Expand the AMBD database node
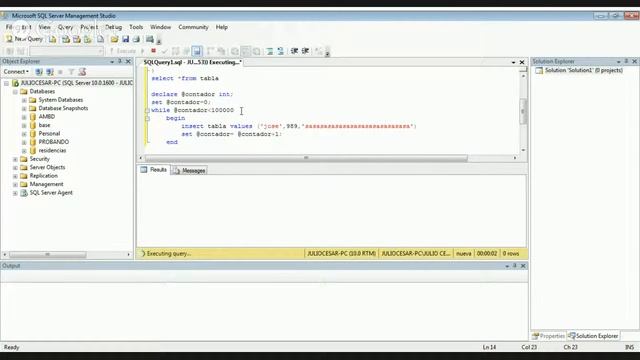The width and height of the screenshot is (640, 360). point(24,117)
